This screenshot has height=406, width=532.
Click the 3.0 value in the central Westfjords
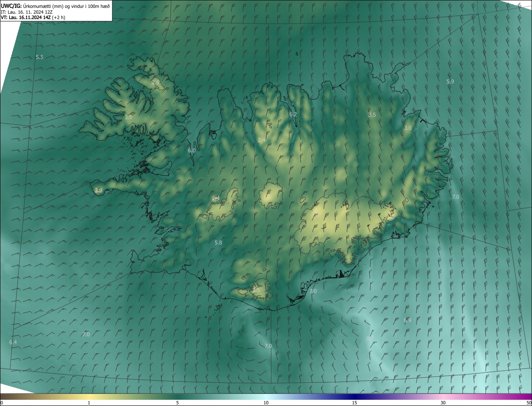tap(128, 117)
